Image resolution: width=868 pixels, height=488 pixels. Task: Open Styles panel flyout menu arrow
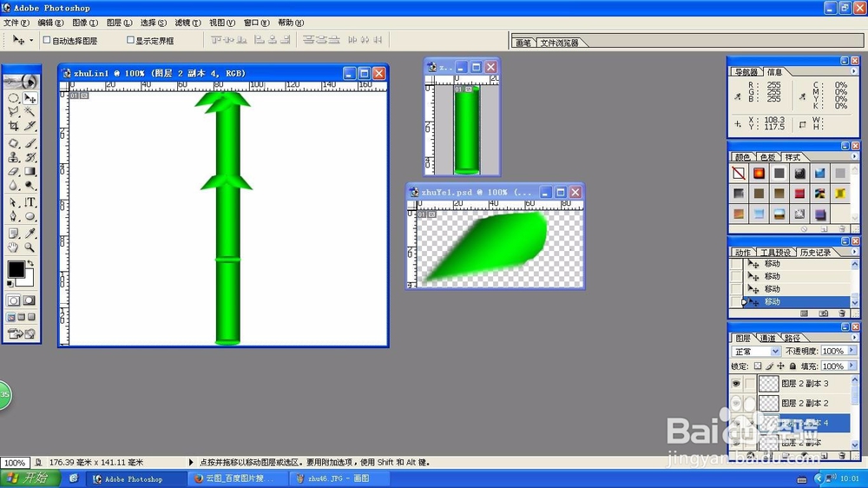coord(853,157)
